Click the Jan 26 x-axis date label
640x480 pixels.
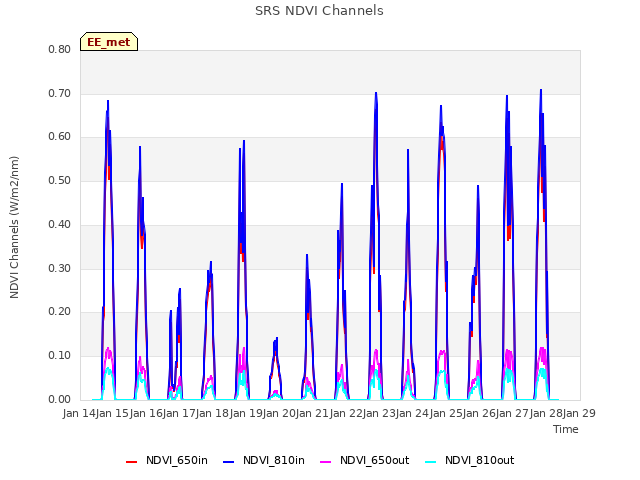point(479,413)
